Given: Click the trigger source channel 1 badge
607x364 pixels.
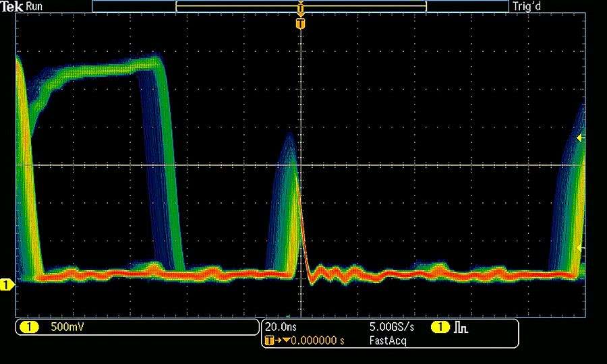Looking at the screenshot, I should (440, 328).
